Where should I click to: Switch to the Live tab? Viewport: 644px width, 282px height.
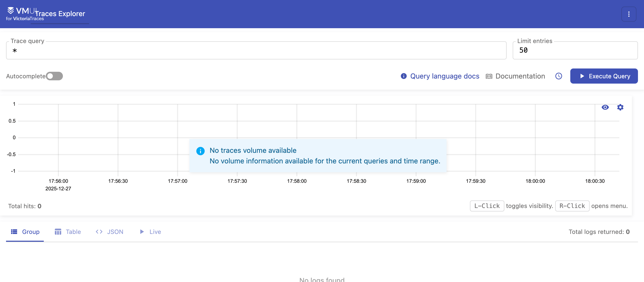(150, 232)
